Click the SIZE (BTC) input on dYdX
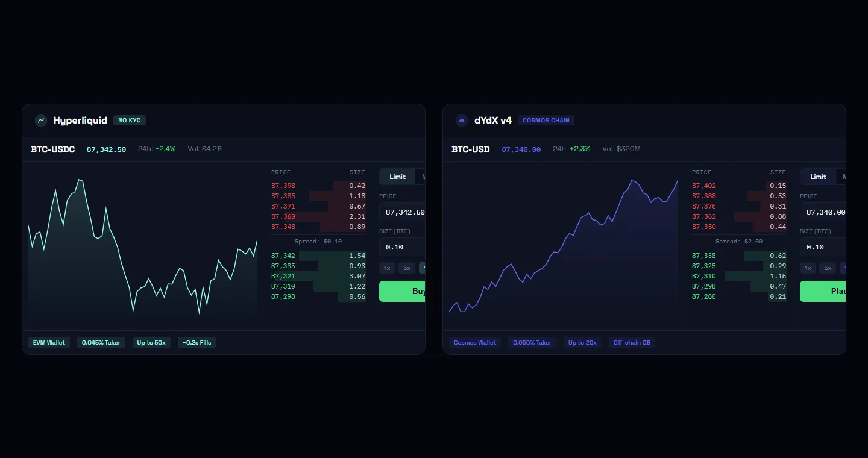868x458 pixels. [823, 246]
